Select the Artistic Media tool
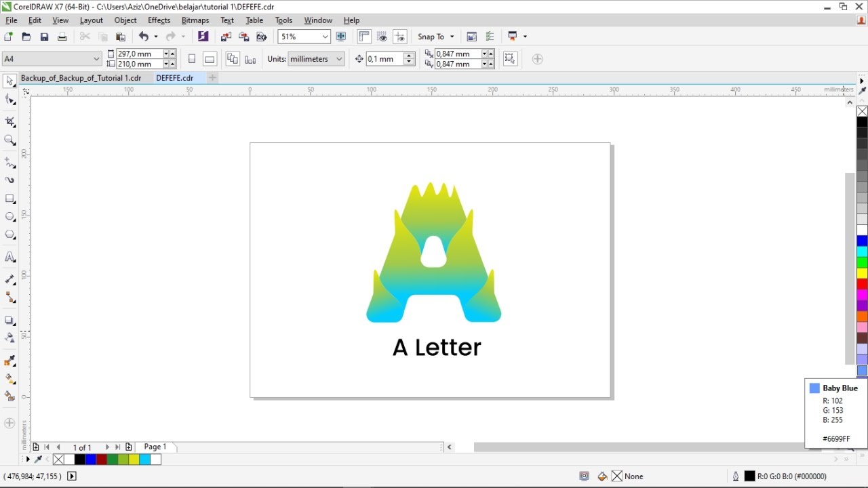Screen dimensions: 868x488 click(9, 180)
